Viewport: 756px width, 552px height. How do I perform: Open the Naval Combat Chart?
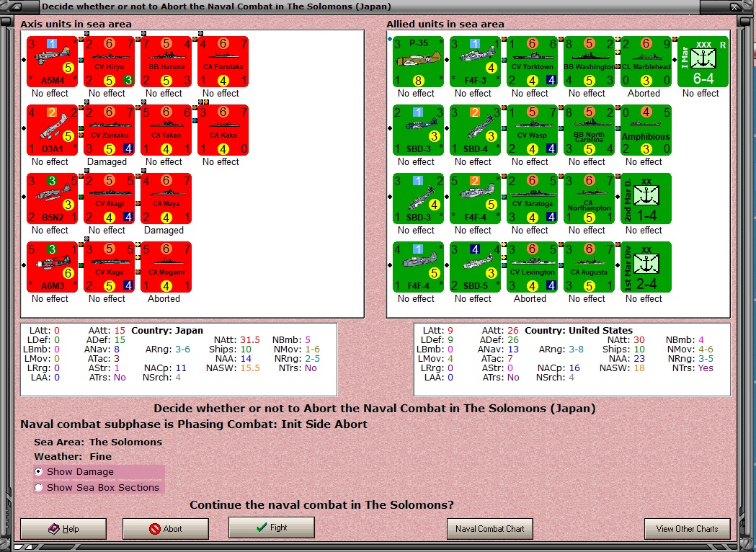490,529
